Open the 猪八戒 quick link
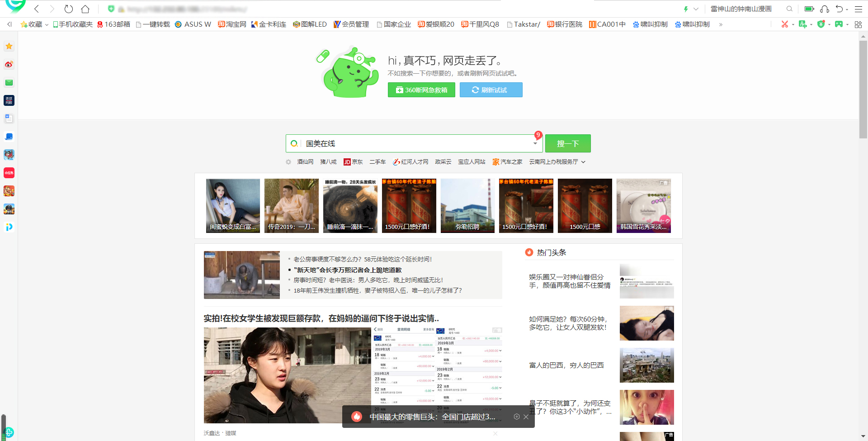Viewport: 868px width, 441px height. point(328,162)
